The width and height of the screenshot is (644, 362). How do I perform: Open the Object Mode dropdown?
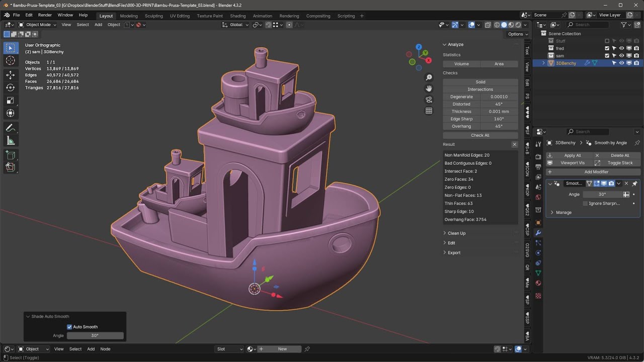pos(38,25)
